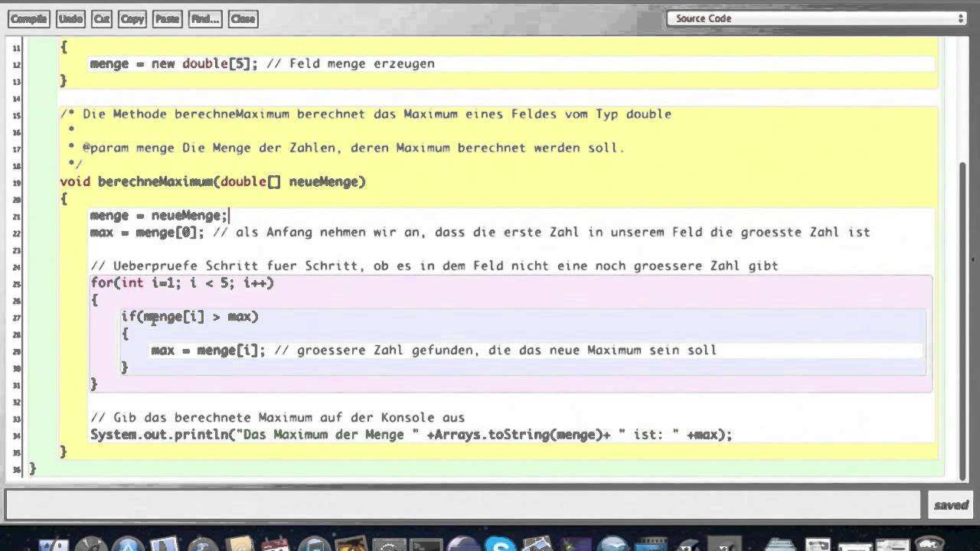Screen dimensions: 980x551
Task: Toggle the side panel arrow on right edge
Action: point(973,260)
